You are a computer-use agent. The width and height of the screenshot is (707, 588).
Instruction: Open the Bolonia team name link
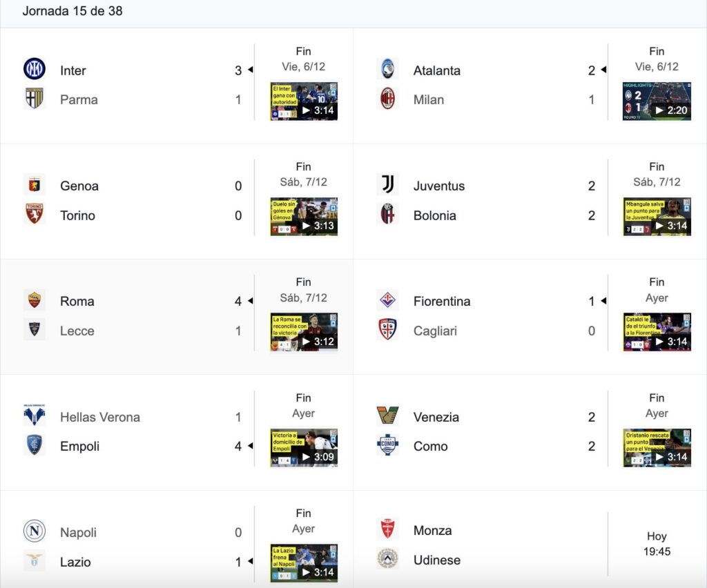[x=435, y=215]
